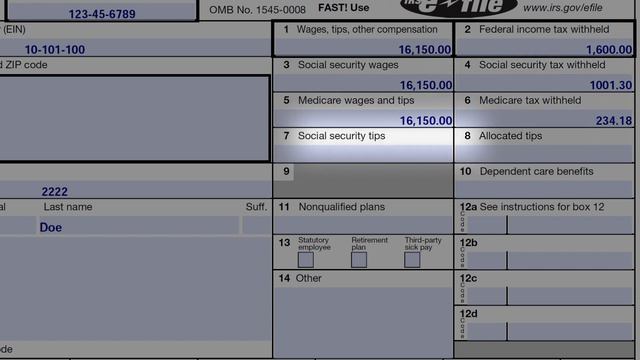Check the Third-party sick pay checkbox
Viewport: 640px width, 360px height.
point(412,260)
